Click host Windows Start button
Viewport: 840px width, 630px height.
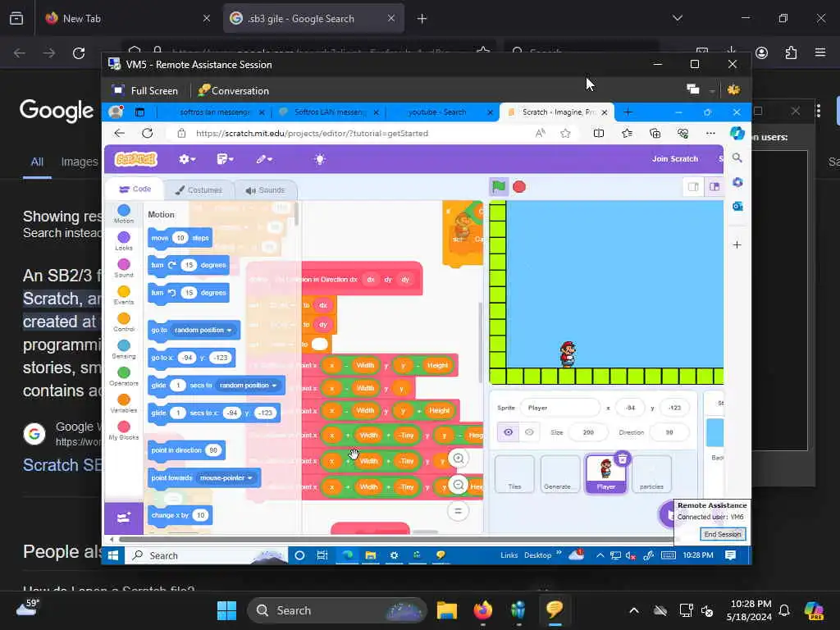pos(226,610)
